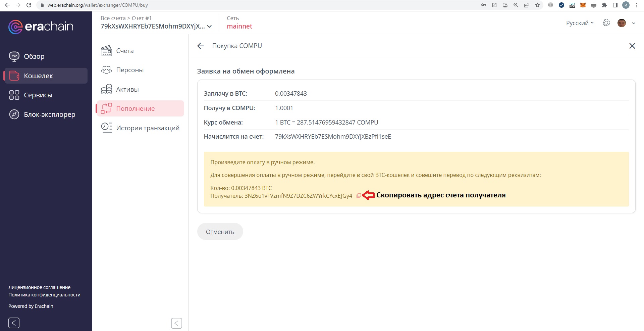This screenshot has width=644, height=331.
Task: Bookmark this page with the star icon
Action: (537, 5)
